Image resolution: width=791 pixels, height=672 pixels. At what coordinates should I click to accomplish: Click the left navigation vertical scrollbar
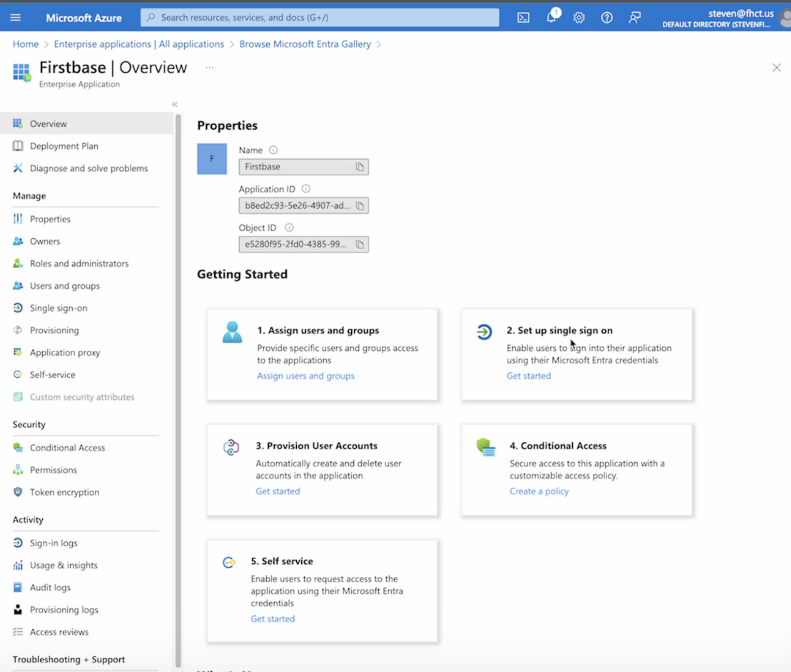(178, 391)
